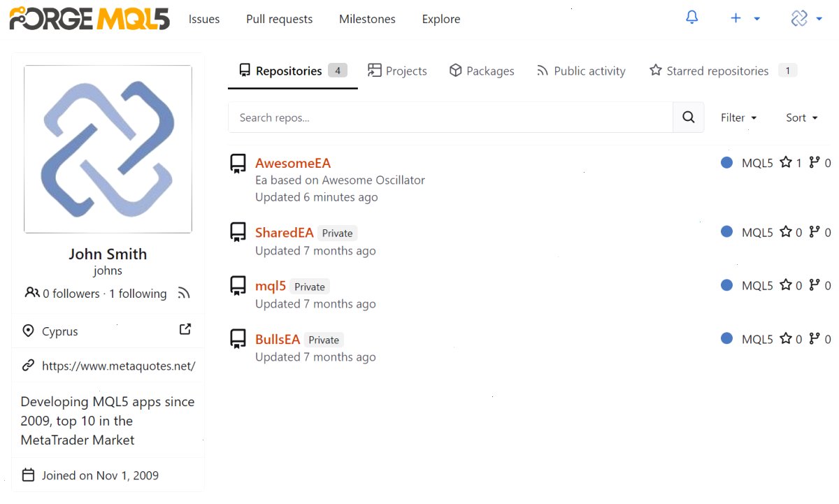The width and height of the screenshot is (839, 504).
Task: Click the RSS feed icon beside following
Action: click(x=184, y=293)
